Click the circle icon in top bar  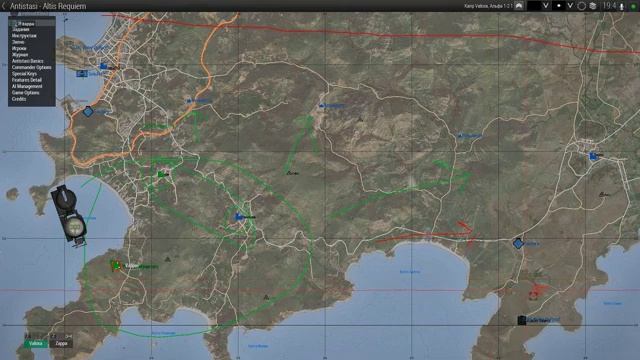[582, 6]
